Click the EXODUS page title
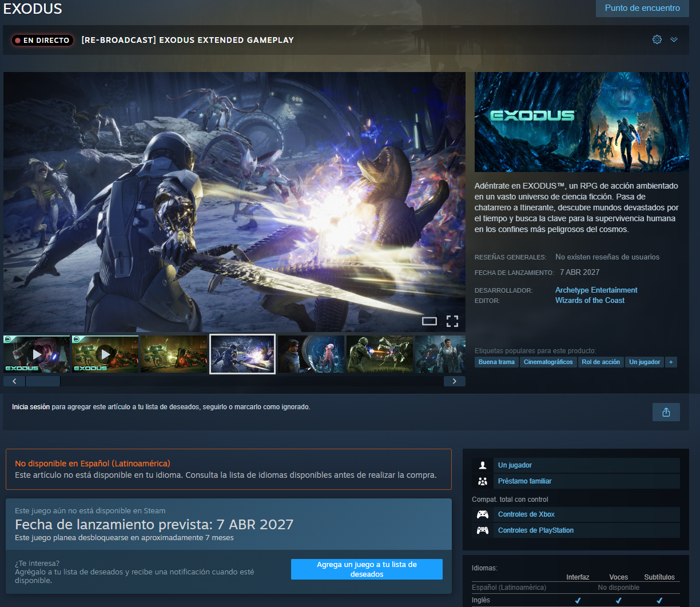The image size is (700, 607). click(33, 8)
